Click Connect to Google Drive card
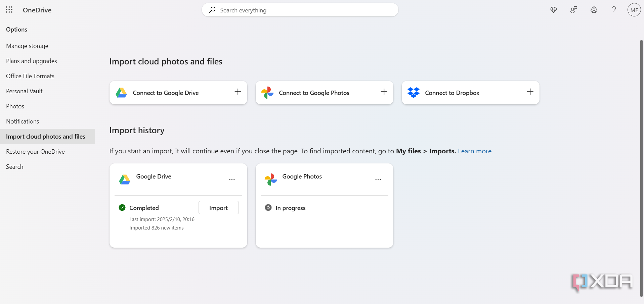 click(178, 93)
